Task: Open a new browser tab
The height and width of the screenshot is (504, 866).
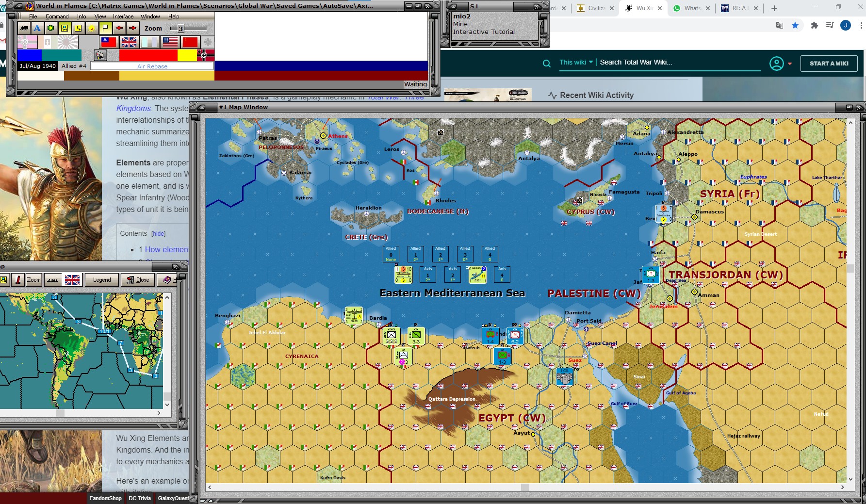Action: 774,8
